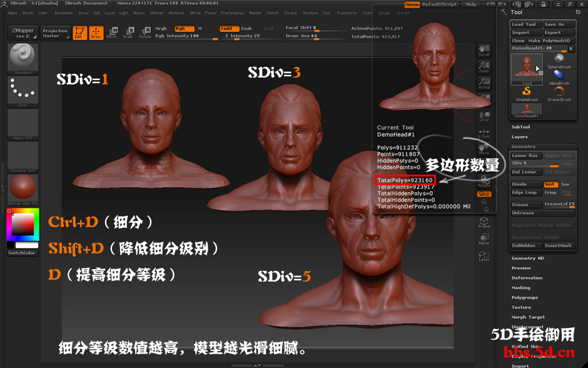588x368 pixels.
Task: Select the SimpleBrush tool
Action: [x=527, y=94]
